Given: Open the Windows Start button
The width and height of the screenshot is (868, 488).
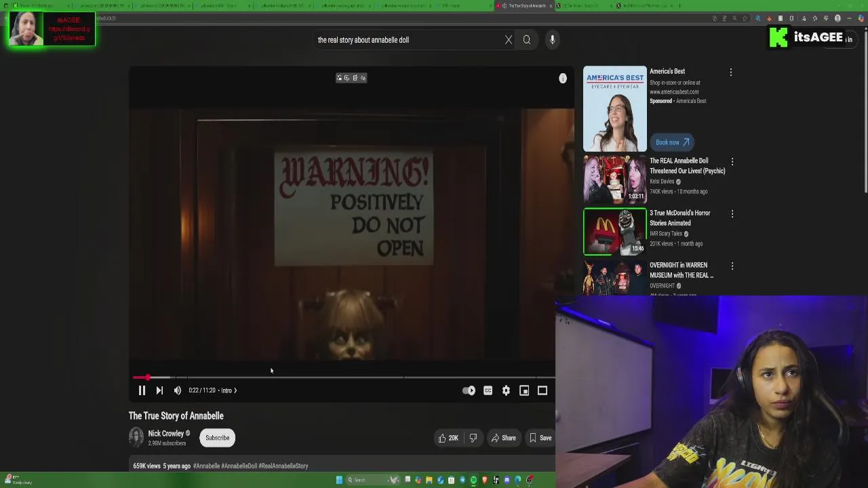Looking at the screenshot, I should tap(339, 480).
